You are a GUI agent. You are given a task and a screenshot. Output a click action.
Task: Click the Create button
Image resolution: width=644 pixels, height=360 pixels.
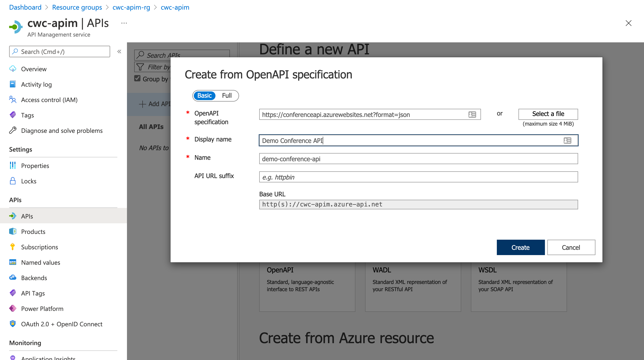click(x=520, y=247)
